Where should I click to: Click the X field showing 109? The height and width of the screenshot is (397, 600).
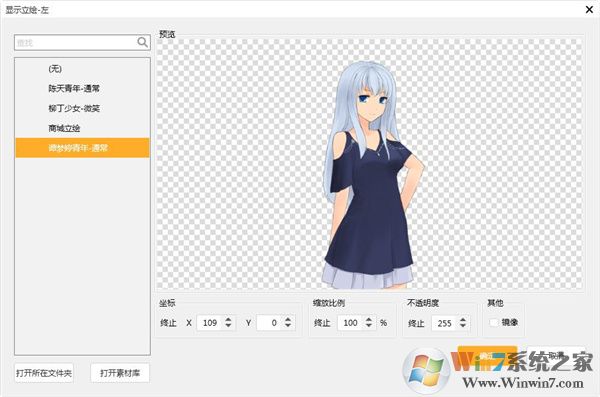coord(210,323)
